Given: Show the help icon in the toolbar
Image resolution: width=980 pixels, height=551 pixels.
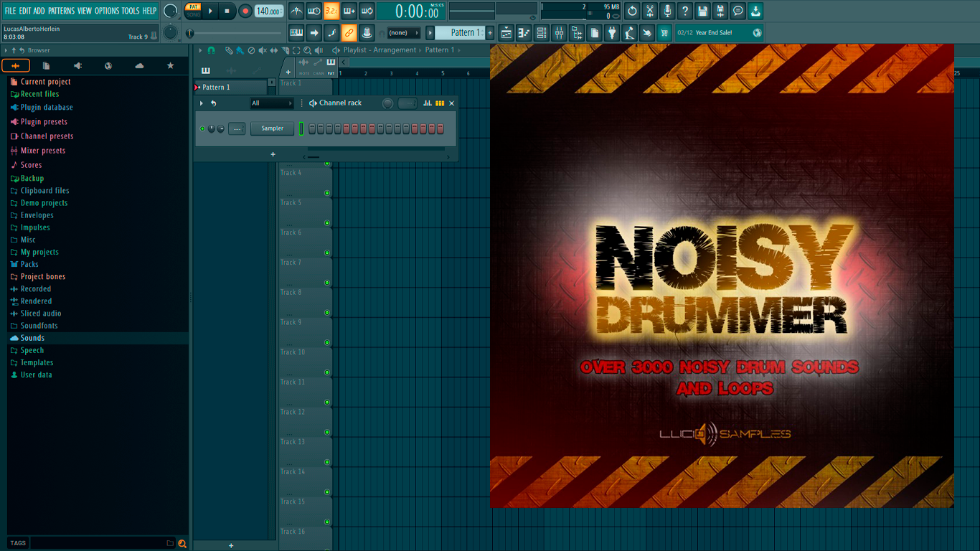Looking at the screenshot, I should pos(685,11).
